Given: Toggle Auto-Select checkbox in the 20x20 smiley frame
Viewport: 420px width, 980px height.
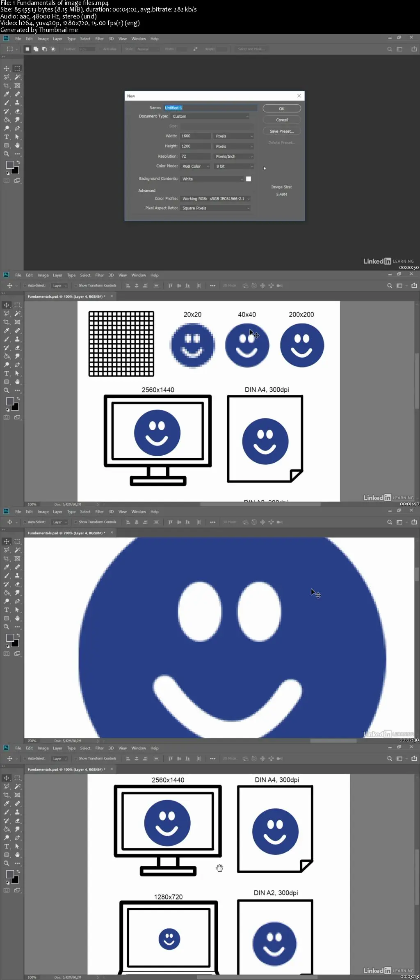Looking at the screenshot, I should point(25,286).
